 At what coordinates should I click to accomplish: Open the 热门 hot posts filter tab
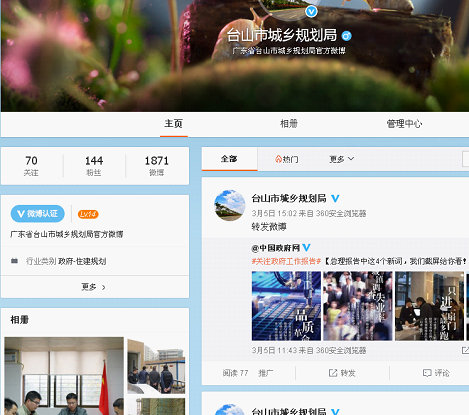[287, 159]
